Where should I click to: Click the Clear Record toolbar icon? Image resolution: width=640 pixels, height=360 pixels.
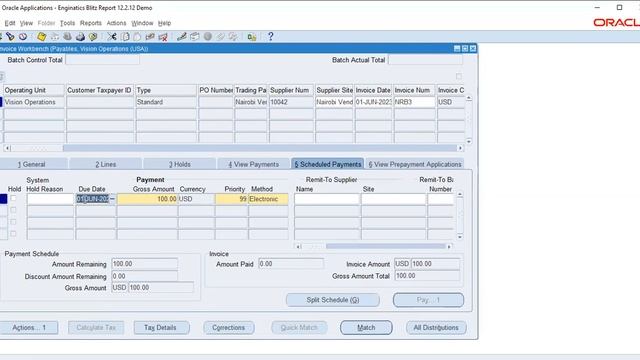[150, 37]
